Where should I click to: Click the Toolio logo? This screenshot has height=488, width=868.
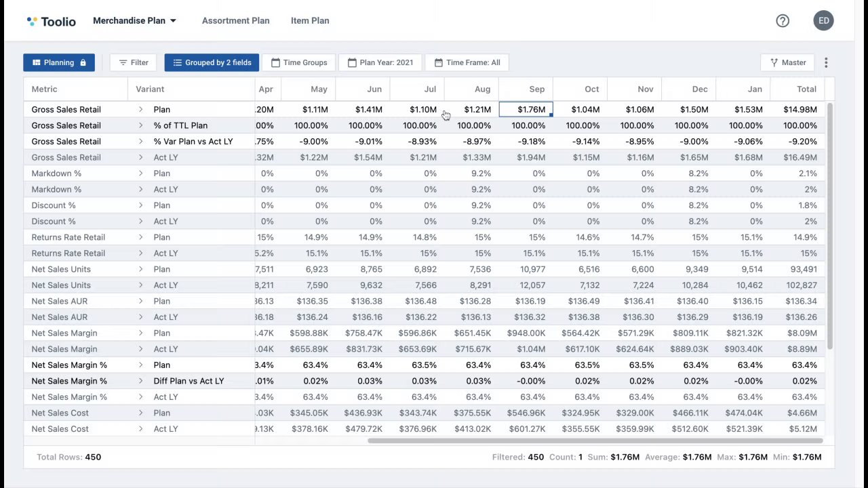tap(52, 21)
